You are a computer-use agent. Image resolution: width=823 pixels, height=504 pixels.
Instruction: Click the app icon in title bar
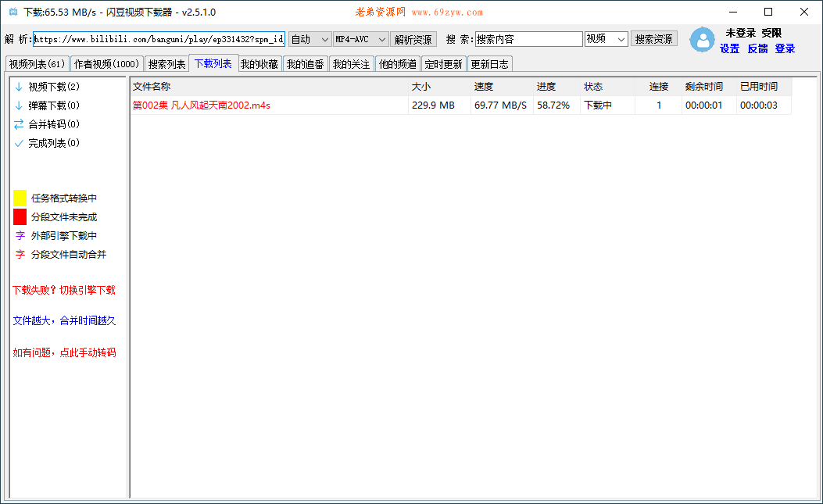click(13, 12)
